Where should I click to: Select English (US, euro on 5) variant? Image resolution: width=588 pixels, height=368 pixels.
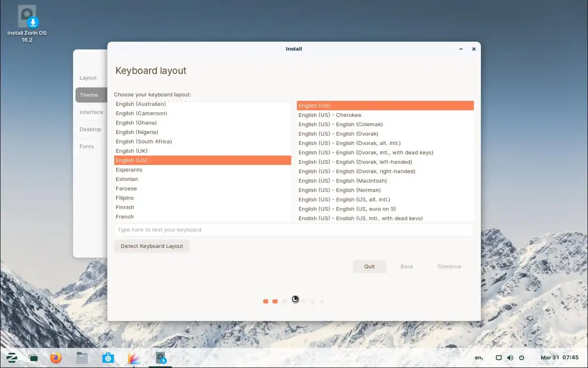[385, 209]
